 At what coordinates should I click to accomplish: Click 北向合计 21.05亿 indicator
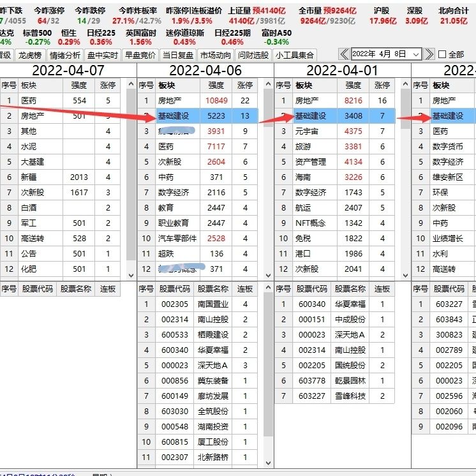[454, 16]
